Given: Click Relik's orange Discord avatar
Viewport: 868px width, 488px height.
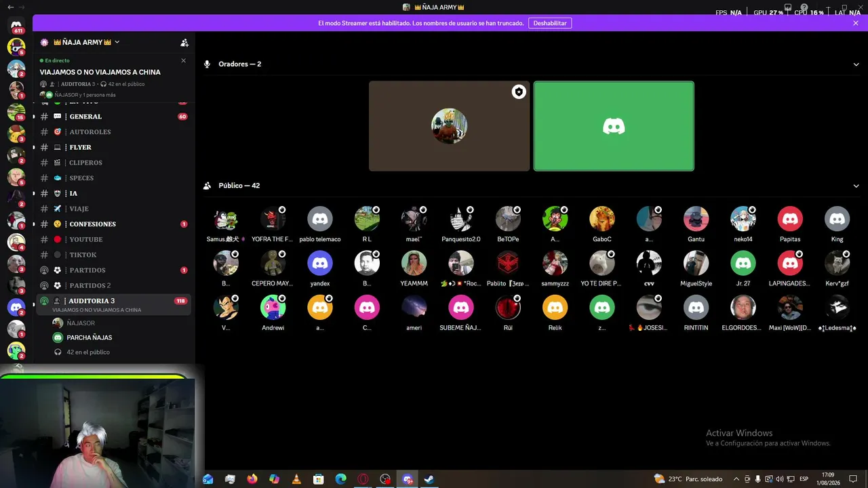Looking at the screenshot, I should coord(555,307).
